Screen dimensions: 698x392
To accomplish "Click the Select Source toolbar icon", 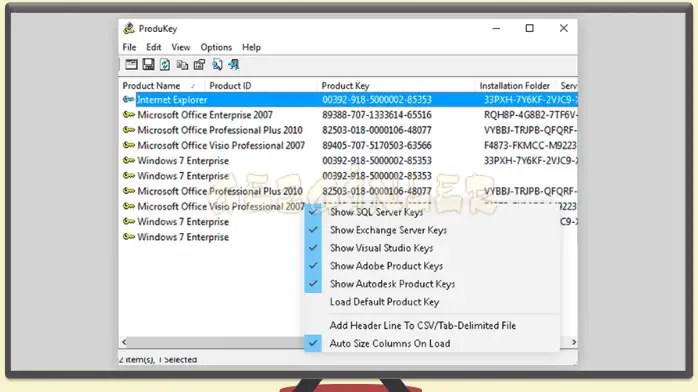I will click(x=131, y=65).
